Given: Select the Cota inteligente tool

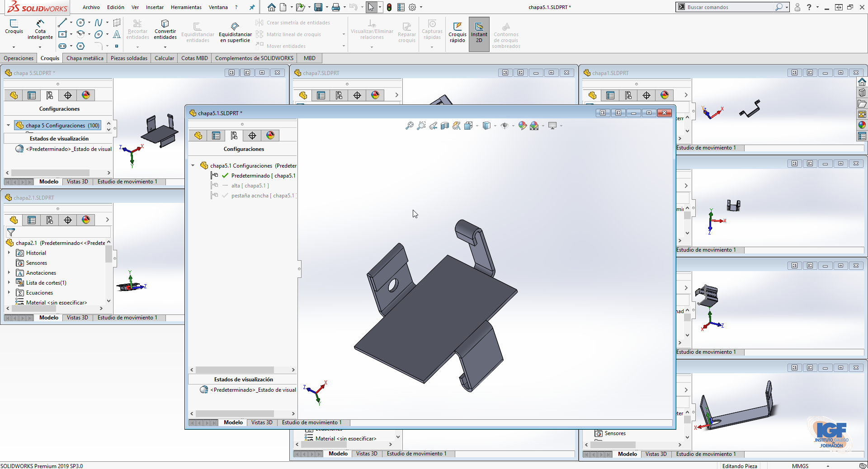Looking at the screenshot, I should click(x=40, y=31).
